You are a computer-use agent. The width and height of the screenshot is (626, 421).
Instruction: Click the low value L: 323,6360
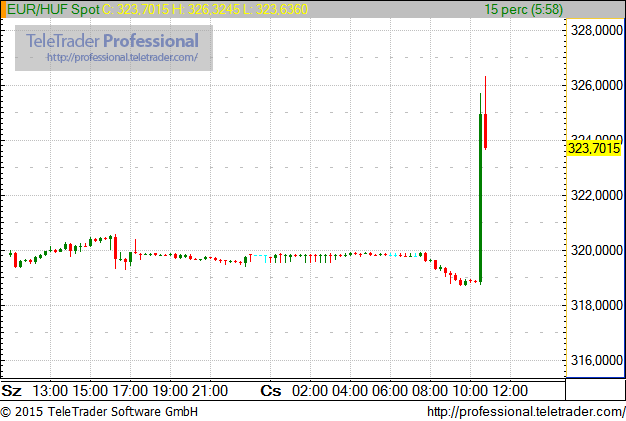[275, 9]
